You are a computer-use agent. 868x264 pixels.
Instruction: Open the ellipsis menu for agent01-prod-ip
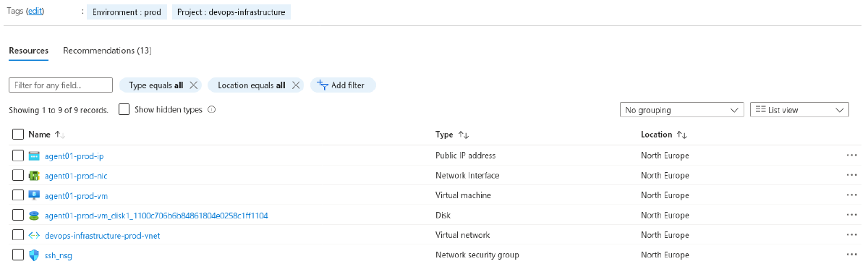[x=851, y=156]
